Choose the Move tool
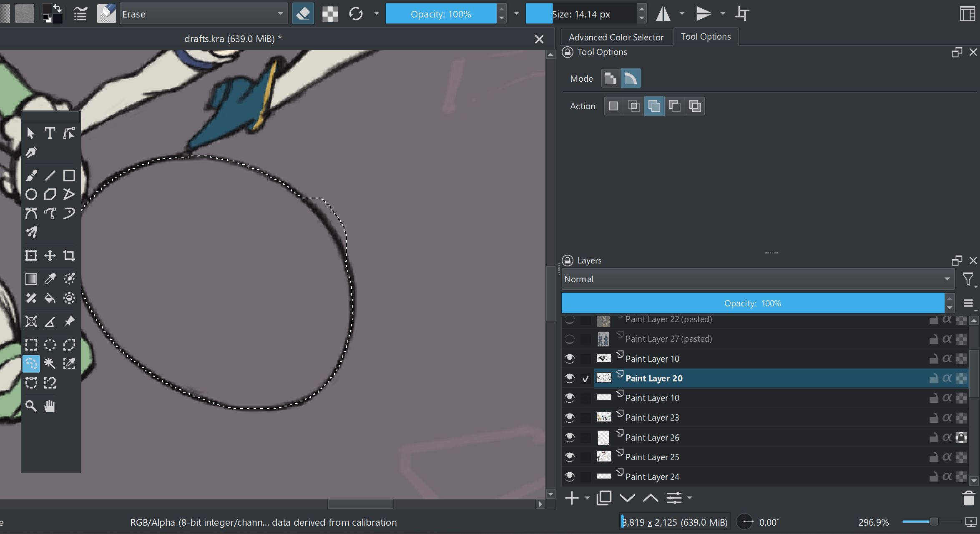 pos(50,255)
